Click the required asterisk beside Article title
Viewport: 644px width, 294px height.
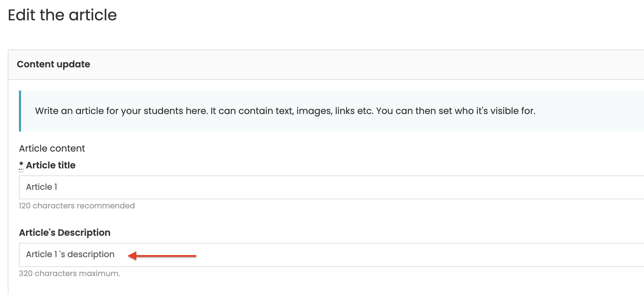tap(21, 165)
